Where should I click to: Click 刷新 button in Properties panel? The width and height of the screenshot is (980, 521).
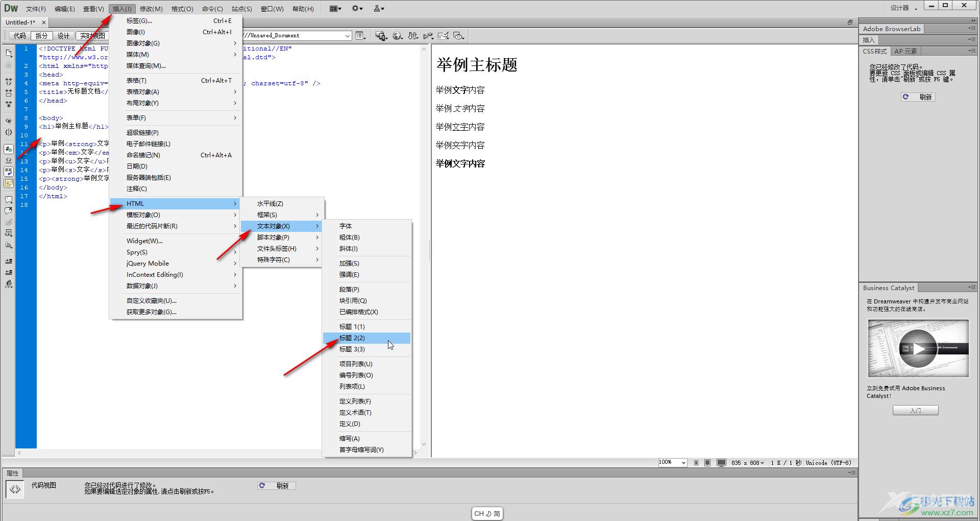coord(276,486)
